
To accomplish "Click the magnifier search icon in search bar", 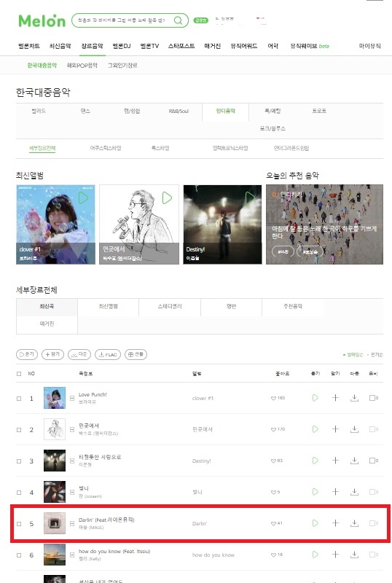I will [x=178, y=20].
